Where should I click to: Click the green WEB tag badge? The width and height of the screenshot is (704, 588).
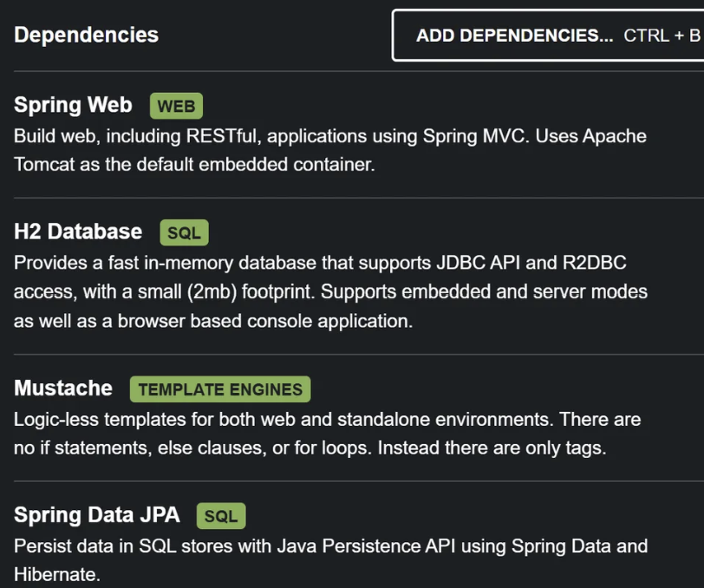(177, 107)
